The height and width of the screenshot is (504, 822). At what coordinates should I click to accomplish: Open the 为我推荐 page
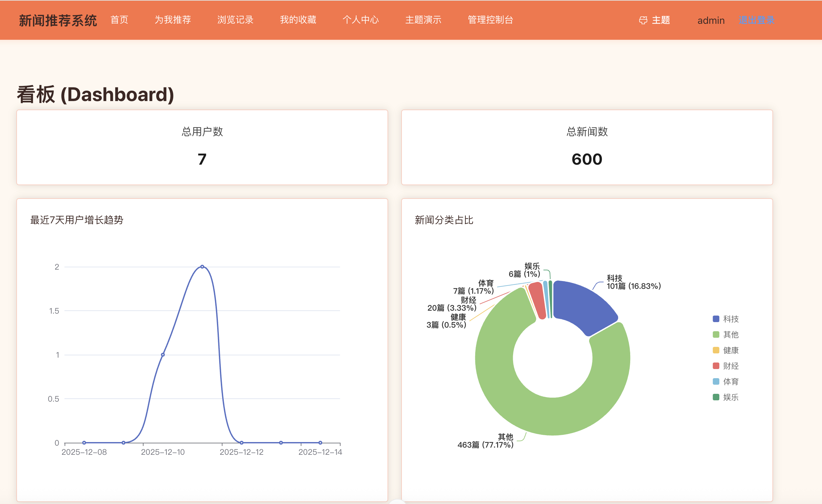coord(173,20)
